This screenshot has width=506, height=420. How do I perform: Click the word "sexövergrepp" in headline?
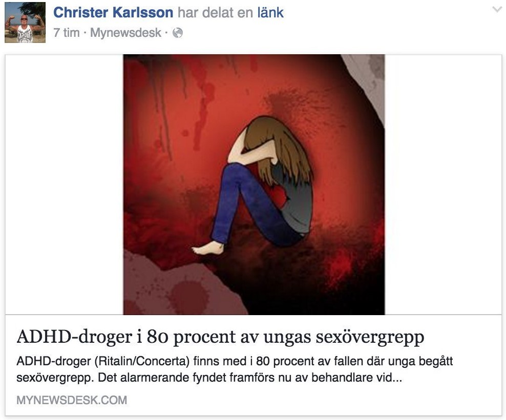[x=370, y=337]
